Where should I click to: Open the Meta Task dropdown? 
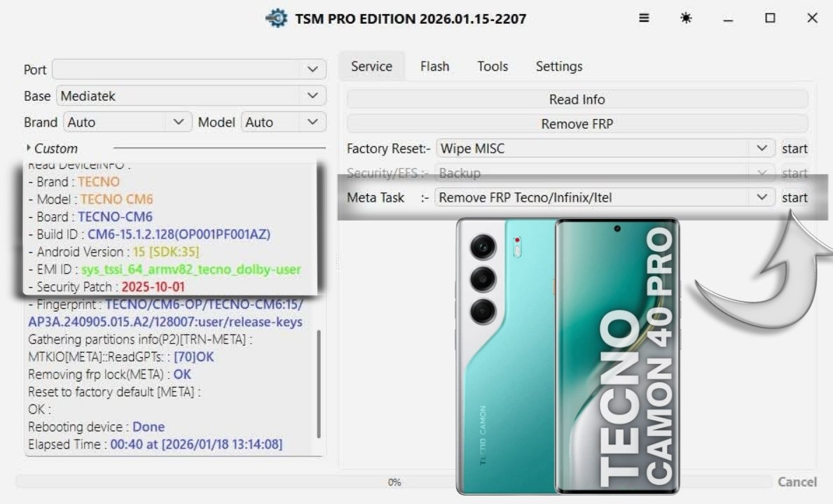point(605,197)
